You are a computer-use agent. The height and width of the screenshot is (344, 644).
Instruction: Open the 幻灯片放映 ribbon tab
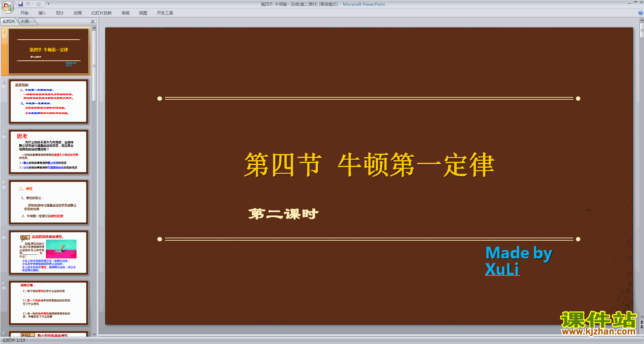101,13
